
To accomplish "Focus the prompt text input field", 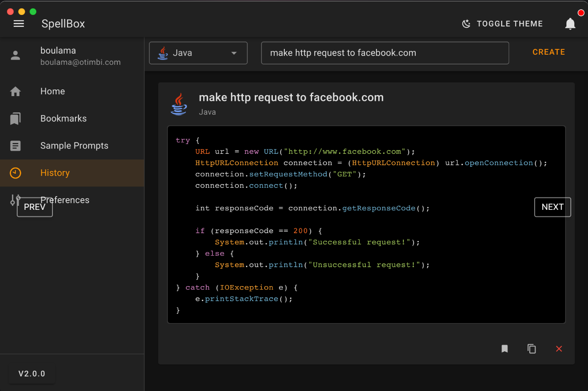I will [385, 53].
